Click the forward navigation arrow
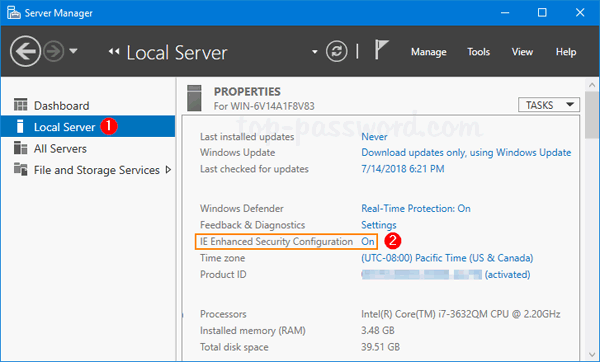 (x=53, y=51)
